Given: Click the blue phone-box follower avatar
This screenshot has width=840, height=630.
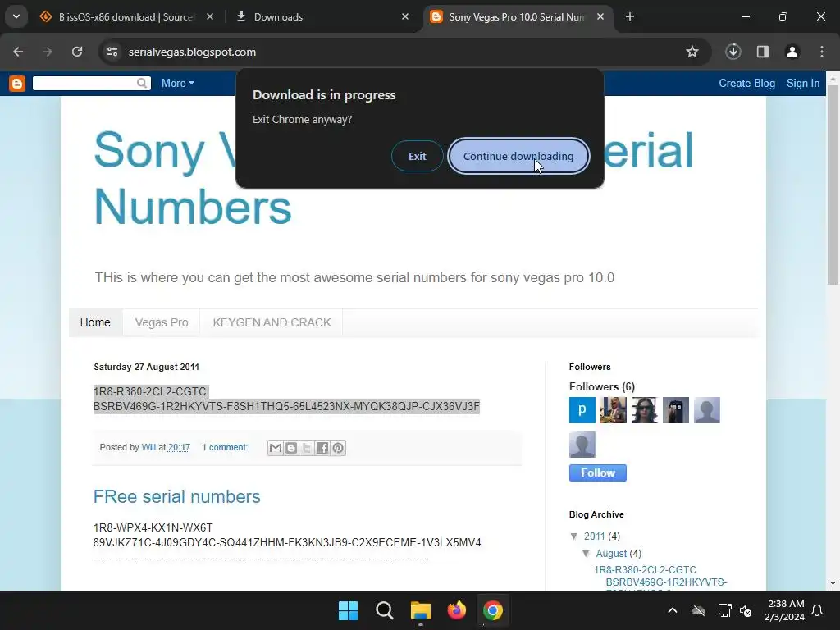Looking at the screenshot, I should pyautogui.click(x=676, y=410).
